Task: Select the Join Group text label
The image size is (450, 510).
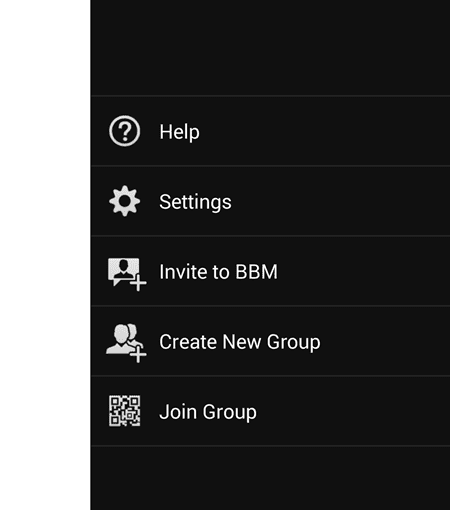Action: point(208,412)
